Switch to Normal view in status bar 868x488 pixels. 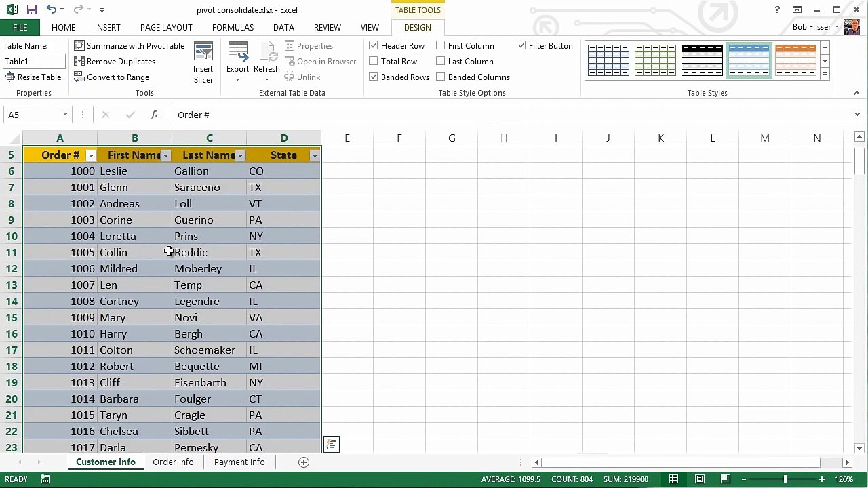pyautogui.click(x=673, y=479)
